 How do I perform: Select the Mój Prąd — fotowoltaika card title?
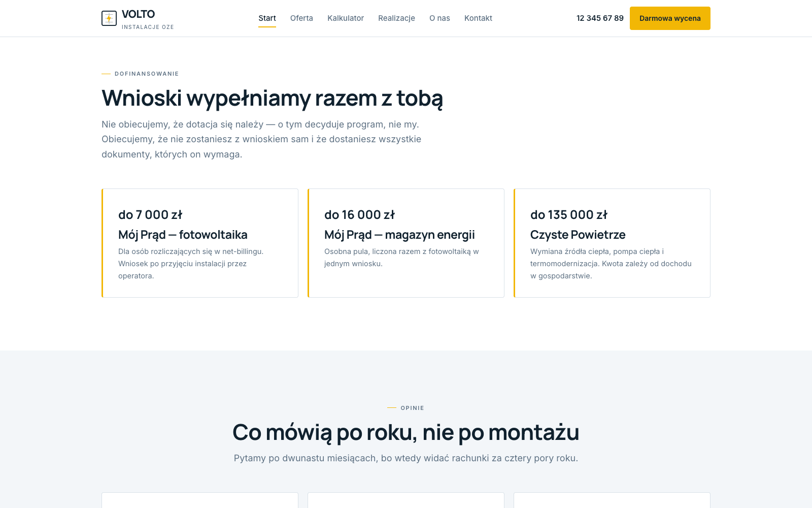click(x=183, y=235)
